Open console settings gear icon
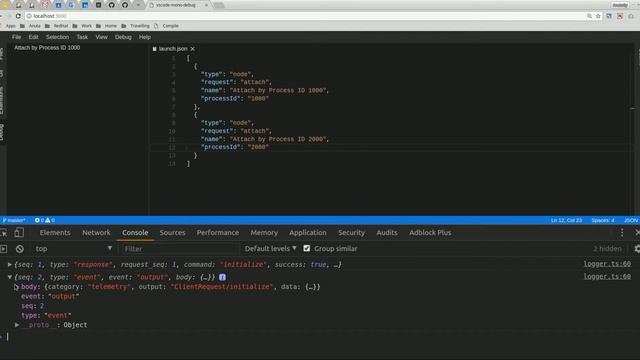Screen dimensions: 640x360 point(637,249)
